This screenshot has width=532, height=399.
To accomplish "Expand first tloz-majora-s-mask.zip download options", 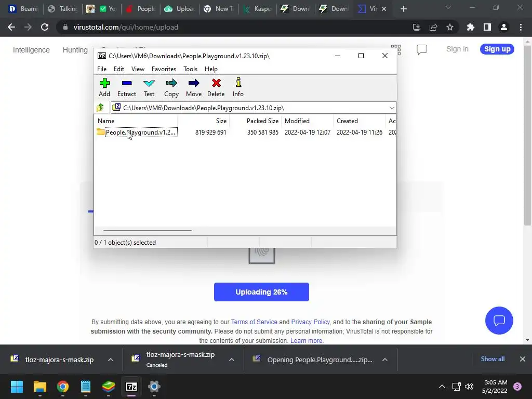I will coord(111,360).
